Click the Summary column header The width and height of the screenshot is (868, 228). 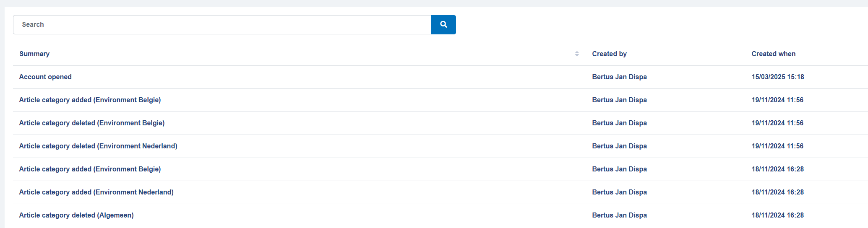pyautogui.click(x=34, y=54)
